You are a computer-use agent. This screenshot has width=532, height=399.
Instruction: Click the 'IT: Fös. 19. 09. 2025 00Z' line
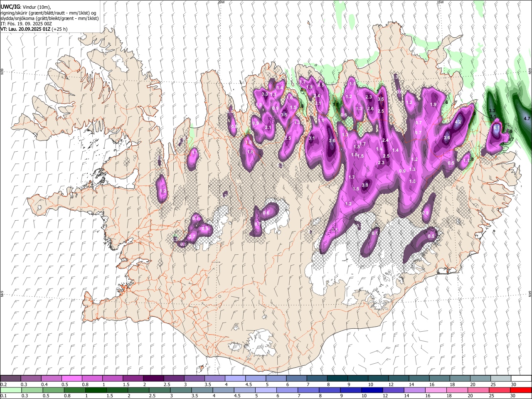point(26,24)
